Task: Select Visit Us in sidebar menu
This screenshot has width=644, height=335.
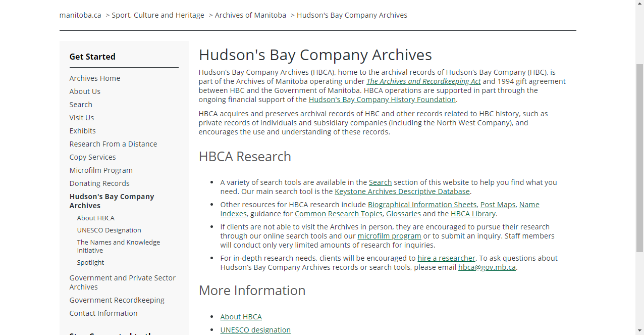Action: (82, 118)
